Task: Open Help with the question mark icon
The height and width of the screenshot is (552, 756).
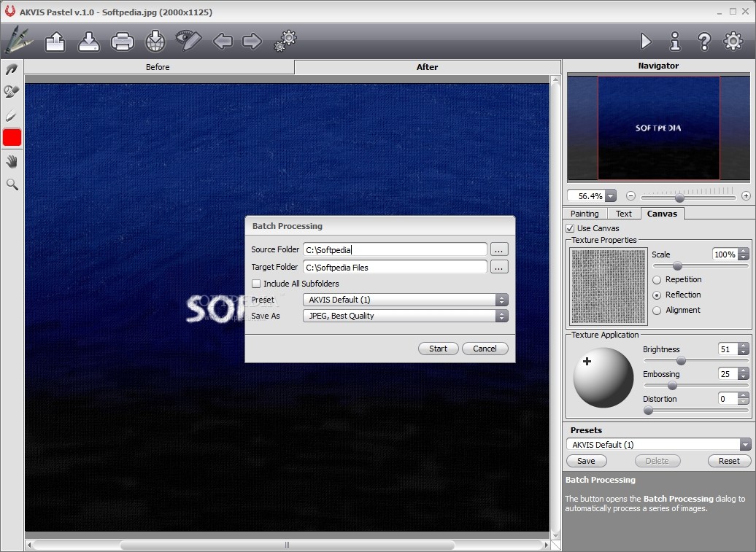Action: click(x=704, y=42)
